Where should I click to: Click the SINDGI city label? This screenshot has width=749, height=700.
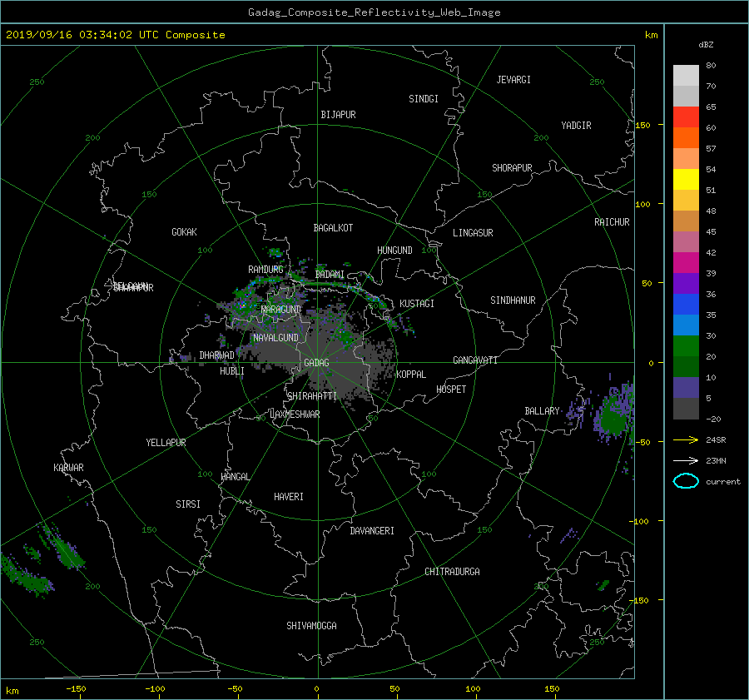424,99
